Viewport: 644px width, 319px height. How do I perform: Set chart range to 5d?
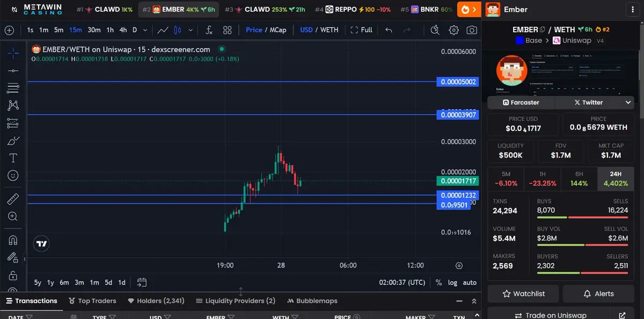tap(108, 282)
